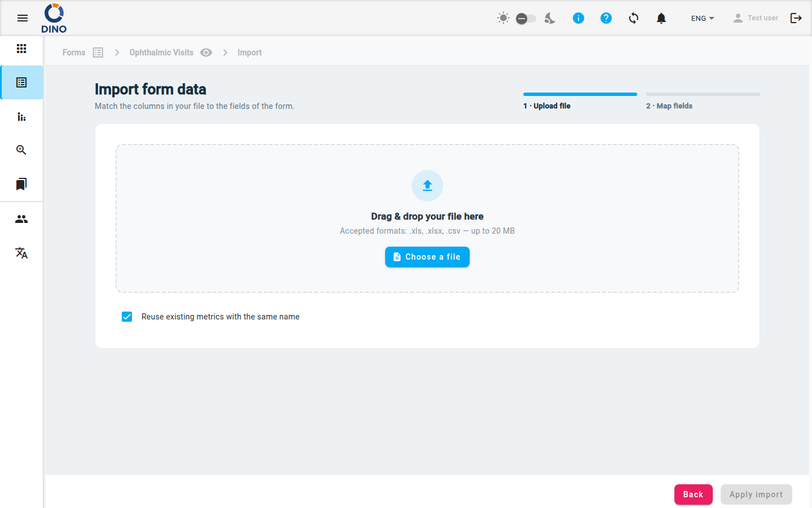Open the users group sidebar icon
812x508 pixels.
pos(21,219)
